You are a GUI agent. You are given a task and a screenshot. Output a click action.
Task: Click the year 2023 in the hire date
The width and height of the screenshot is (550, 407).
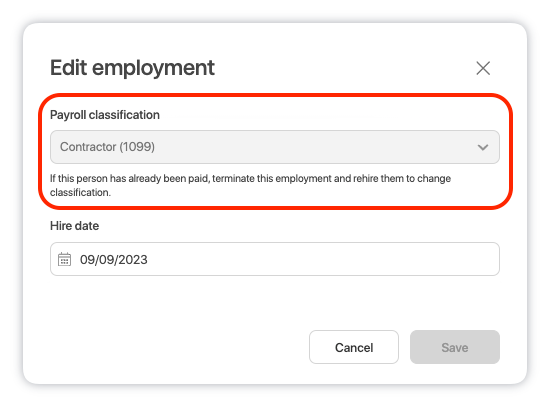tap(134, 260)
